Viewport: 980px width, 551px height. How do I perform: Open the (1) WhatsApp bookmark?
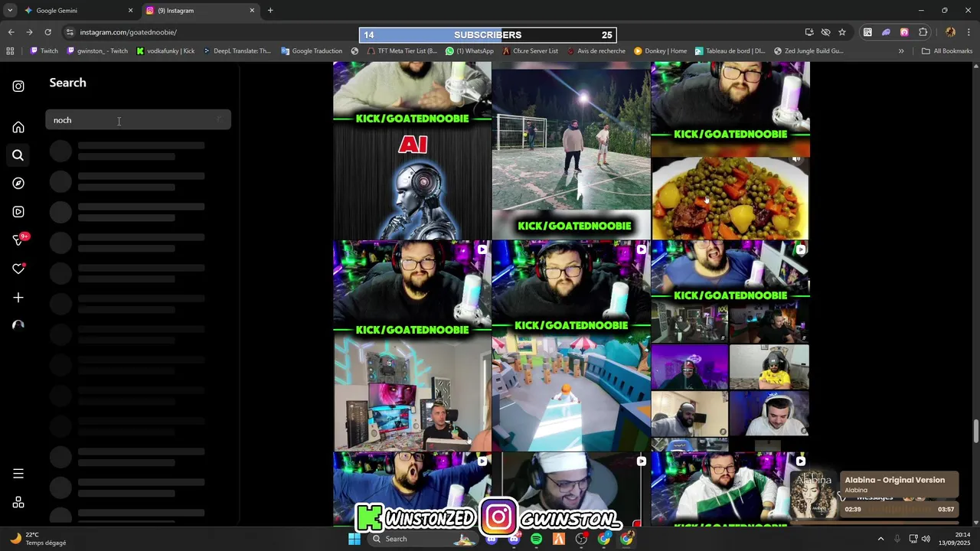tap(469, 51)
